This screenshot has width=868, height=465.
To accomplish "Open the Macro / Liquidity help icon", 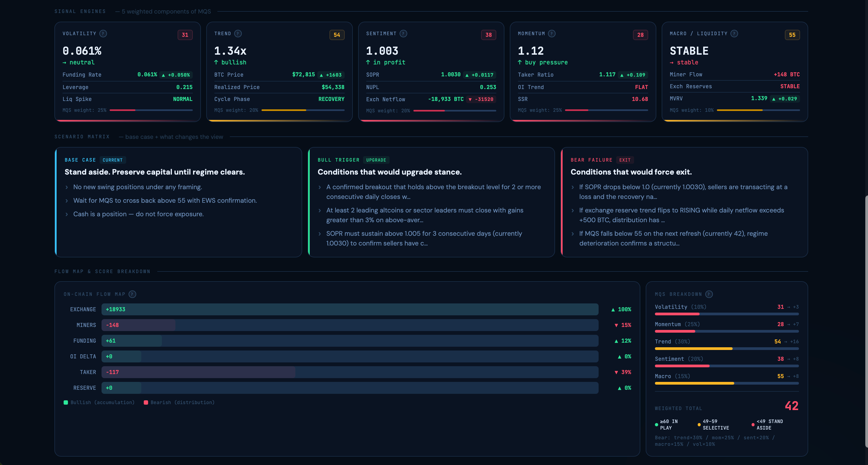I will pyautogui.click(x=734, y=33).
